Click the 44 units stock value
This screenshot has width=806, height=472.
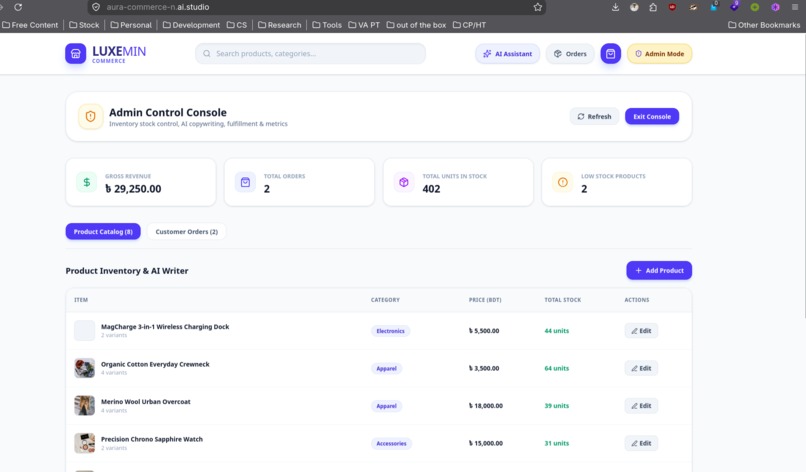click(x=557, y=331)
